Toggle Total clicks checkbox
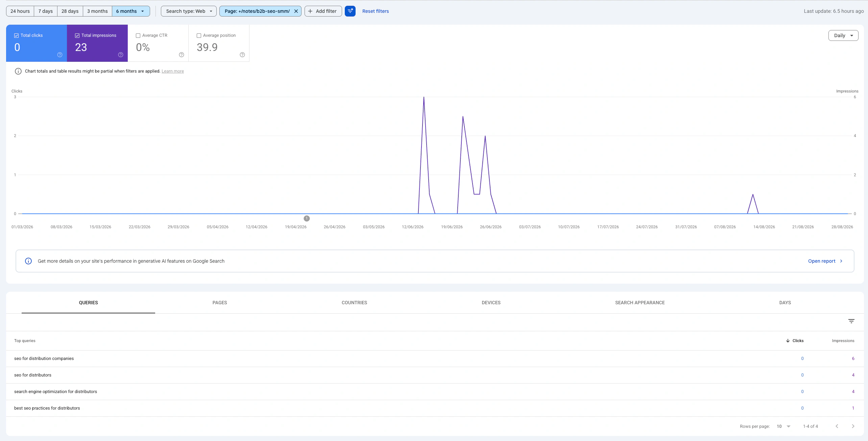 16,35
